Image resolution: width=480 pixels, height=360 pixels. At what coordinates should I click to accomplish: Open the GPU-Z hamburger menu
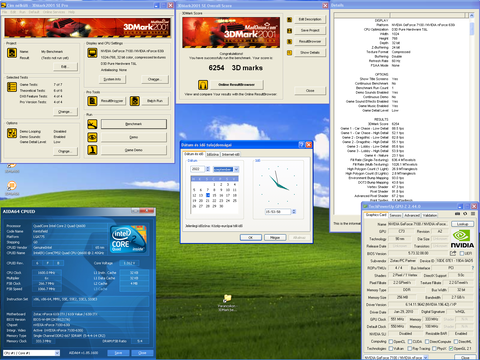tap(472, 214)
